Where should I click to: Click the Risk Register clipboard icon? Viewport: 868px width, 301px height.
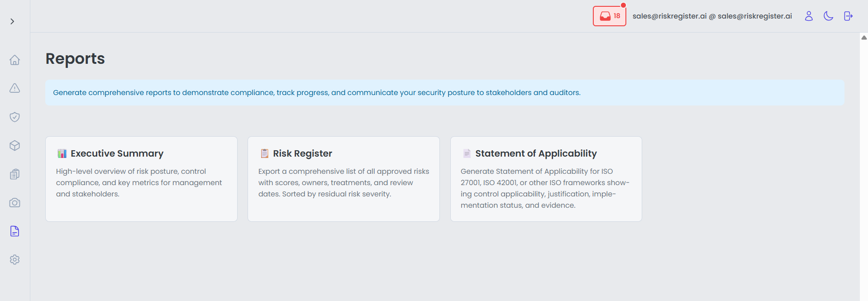tap(265, 153)
